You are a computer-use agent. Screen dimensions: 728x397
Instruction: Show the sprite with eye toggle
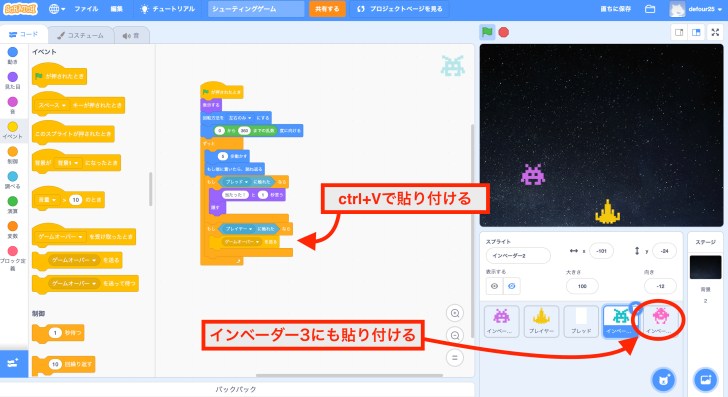point(494,286)
